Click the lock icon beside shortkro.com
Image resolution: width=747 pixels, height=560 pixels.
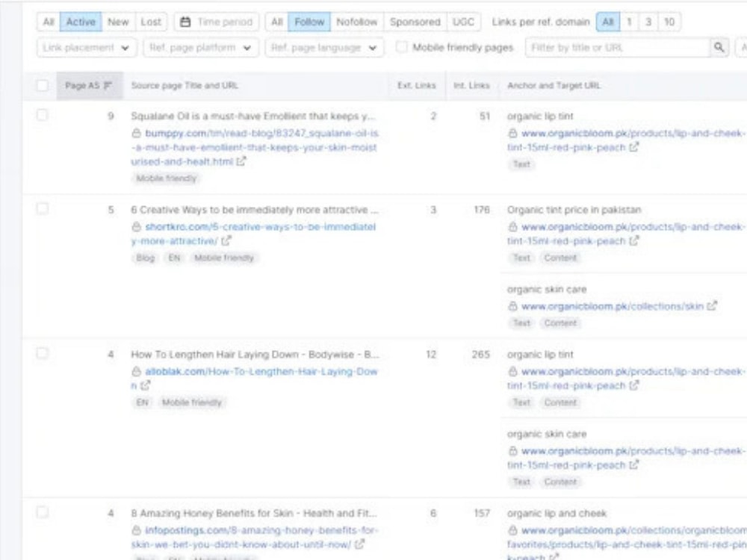point(136,227)
